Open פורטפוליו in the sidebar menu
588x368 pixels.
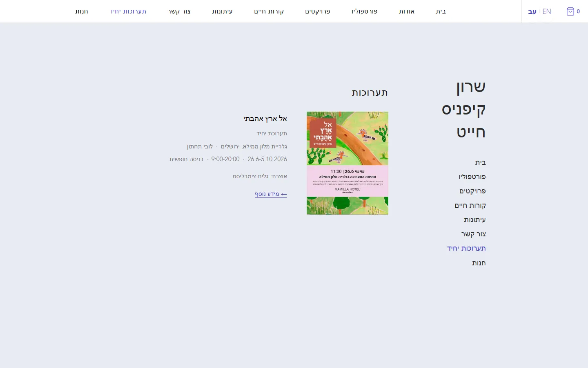point(472,177)
